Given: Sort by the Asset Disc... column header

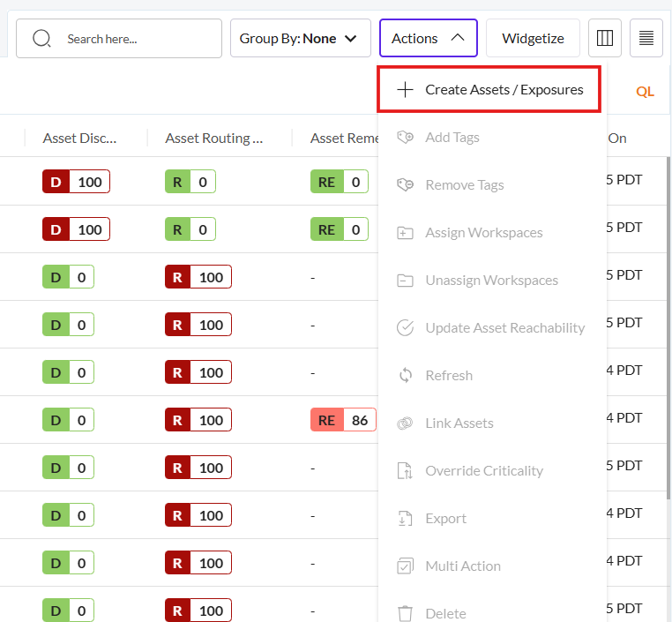Looking at the screenshot, I should 79,138.
